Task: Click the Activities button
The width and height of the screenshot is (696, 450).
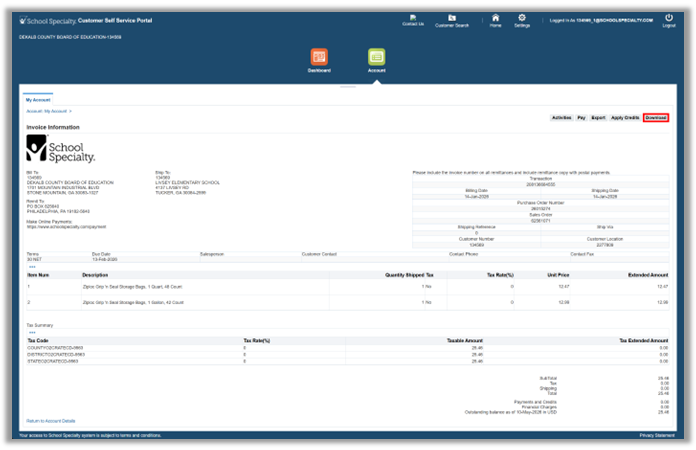Action: (x=562, y=118)
